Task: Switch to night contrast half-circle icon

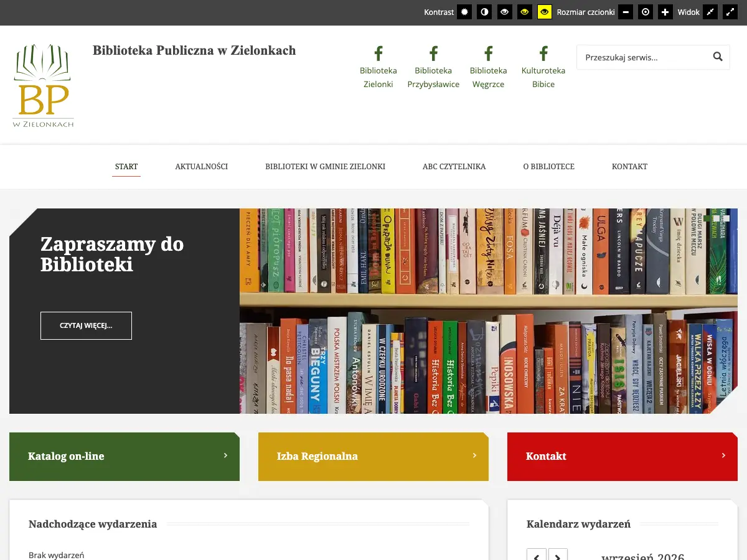Action: 484,12
